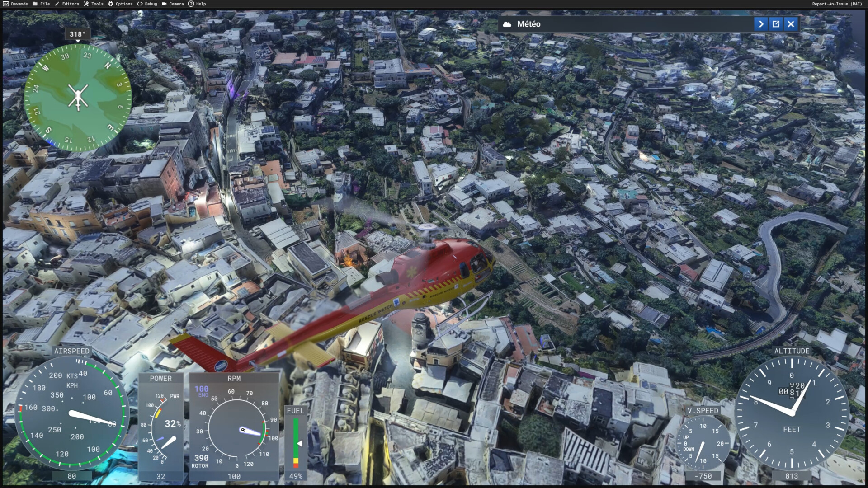Click the Tools wrench icon
Image resolution: width=868 pixels, height=488 pixels.
point(86,4)
